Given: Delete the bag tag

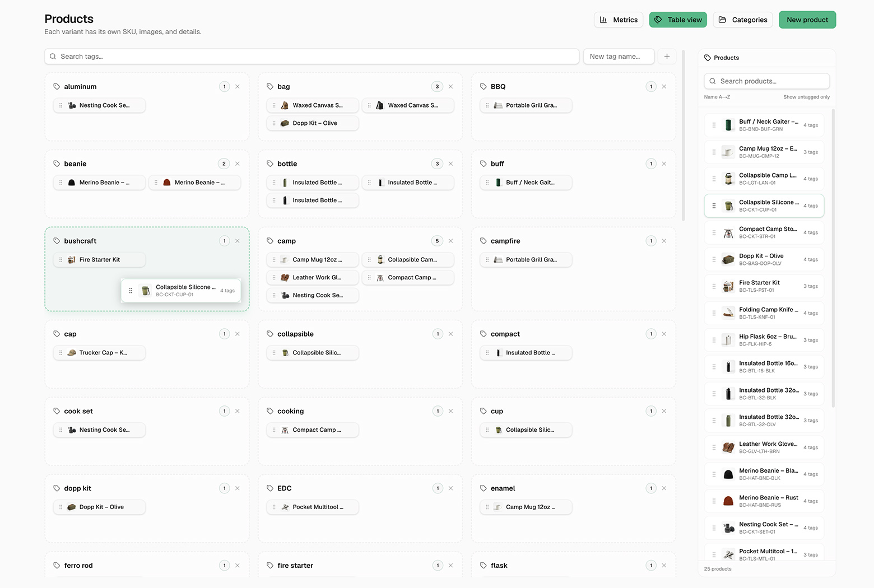Looking at the screenshot, I should click(x=450, y=86).
